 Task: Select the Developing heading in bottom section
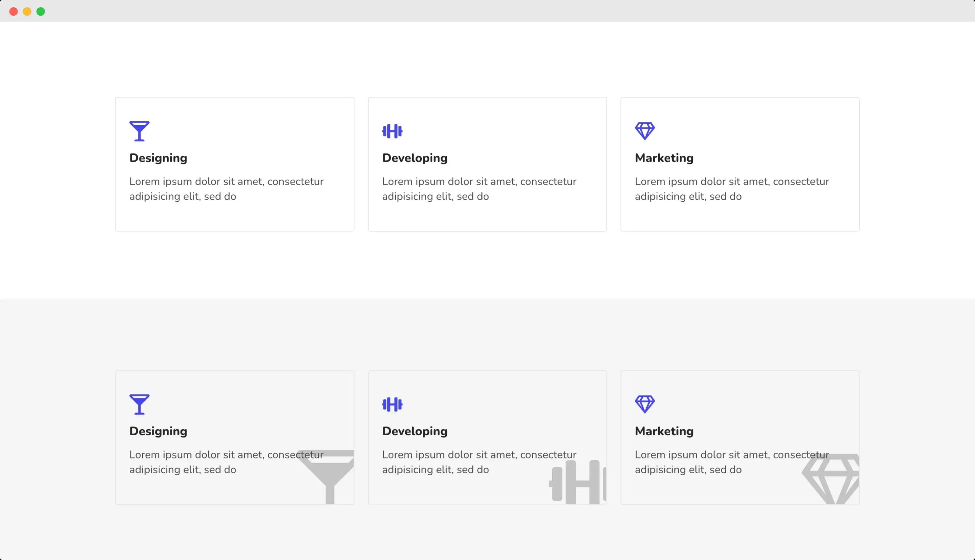[x=414, y=431]
